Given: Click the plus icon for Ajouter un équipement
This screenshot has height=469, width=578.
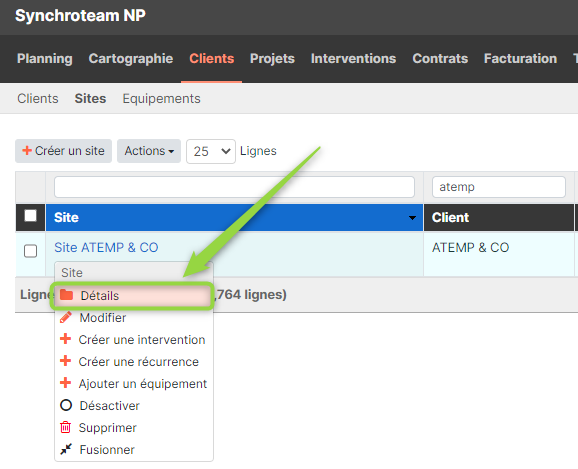Looking at the screenshot, I should point(66,383).
